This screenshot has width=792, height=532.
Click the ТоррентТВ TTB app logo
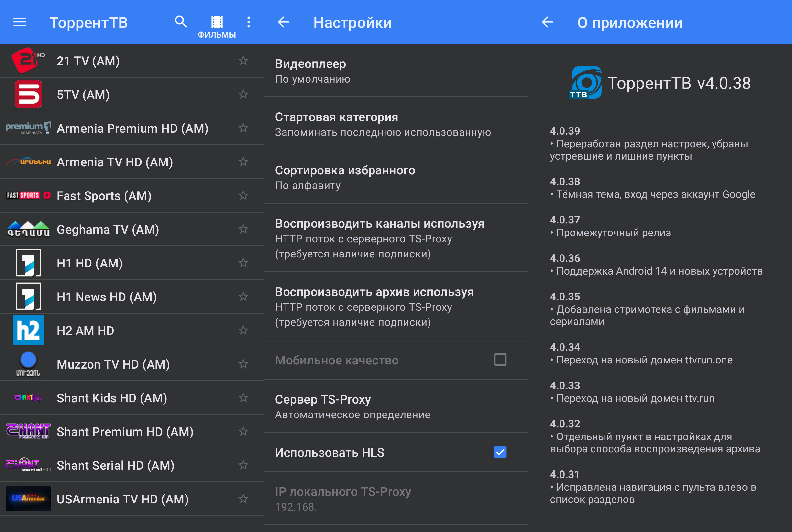click(585, 83)
